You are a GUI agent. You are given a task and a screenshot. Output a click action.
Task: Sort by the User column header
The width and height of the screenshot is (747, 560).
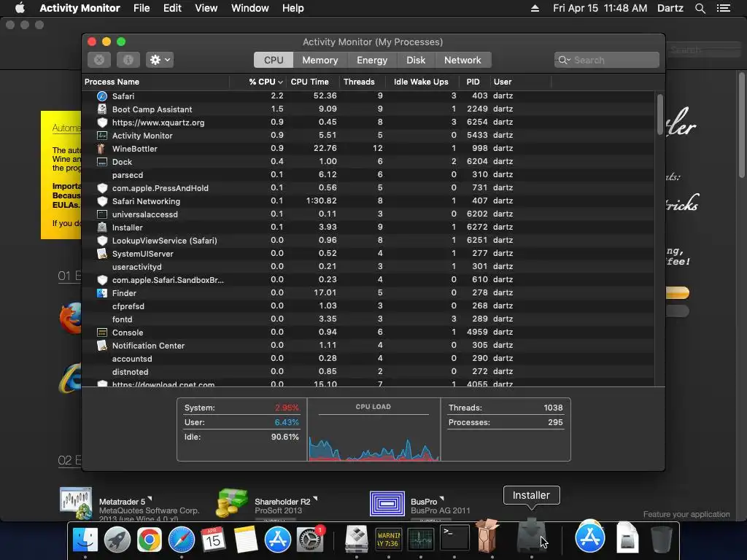(503, 82)
